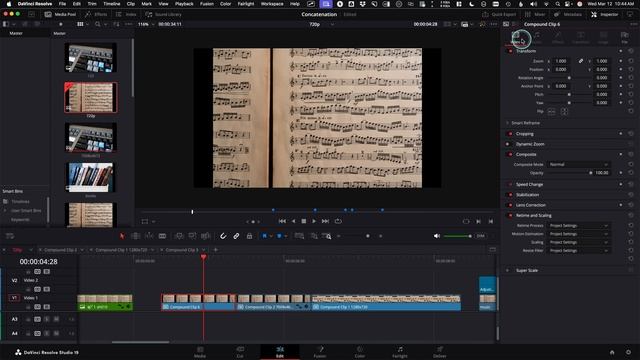
Task: Click the Stop button in viewer
Action: click(x=304, y=221)
